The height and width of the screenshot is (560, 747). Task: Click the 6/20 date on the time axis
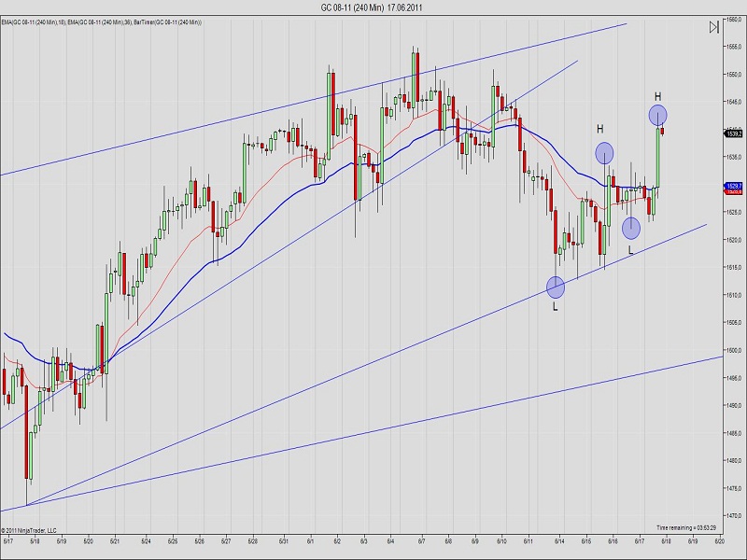point(720,541)
